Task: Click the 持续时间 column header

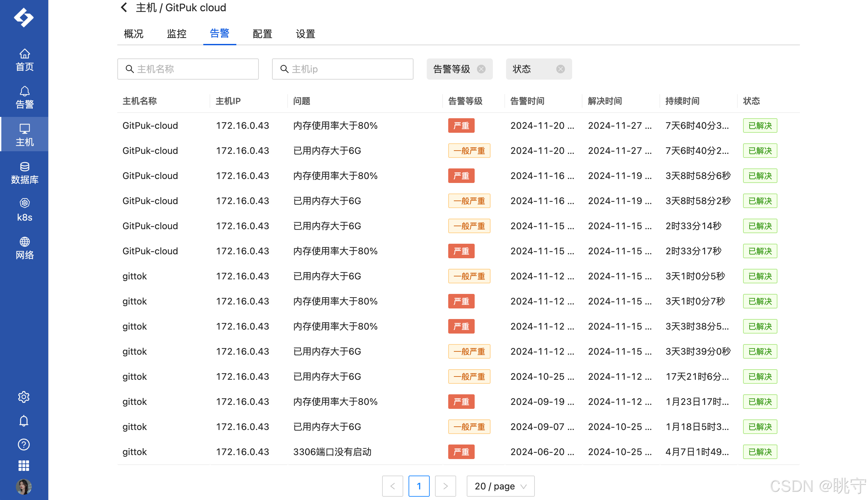Action: [682, 101]
